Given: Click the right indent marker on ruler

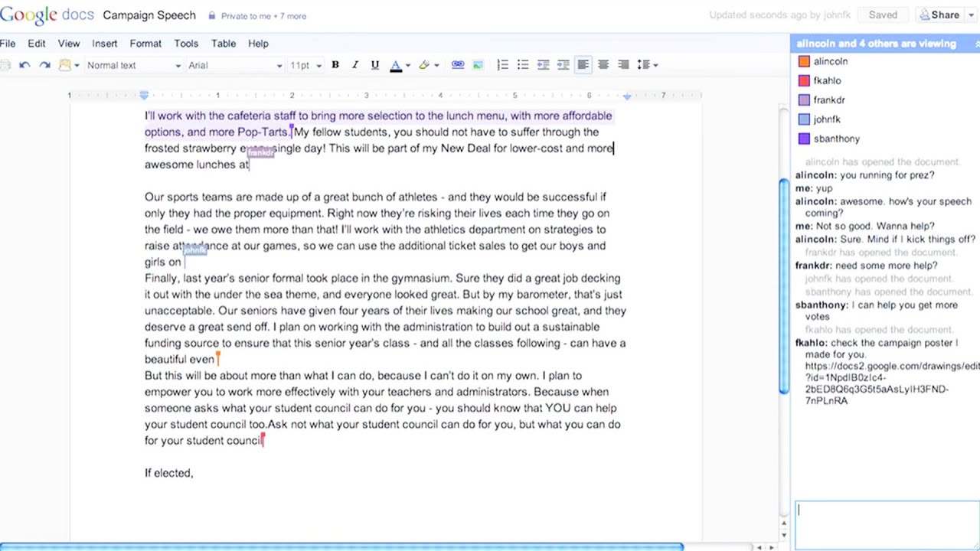Looking at the screenshot, I should click(627, 96).
